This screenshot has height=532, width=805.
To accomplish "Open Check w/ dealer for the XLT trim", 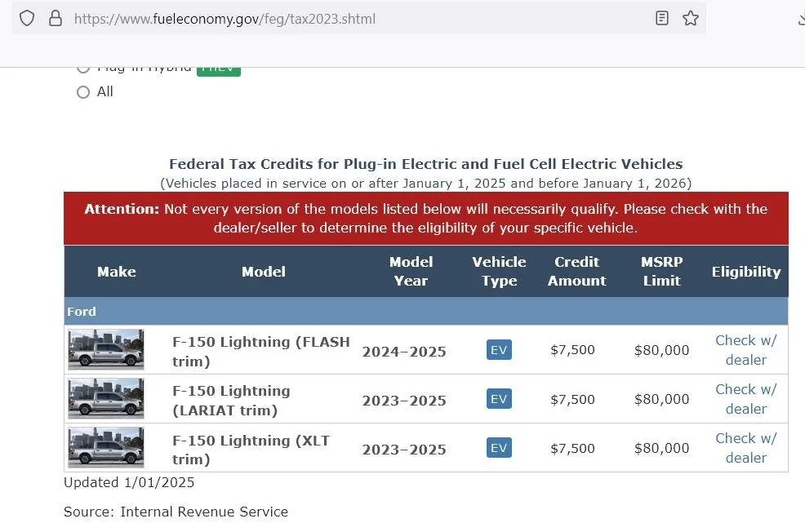I will tap(745, 448).
